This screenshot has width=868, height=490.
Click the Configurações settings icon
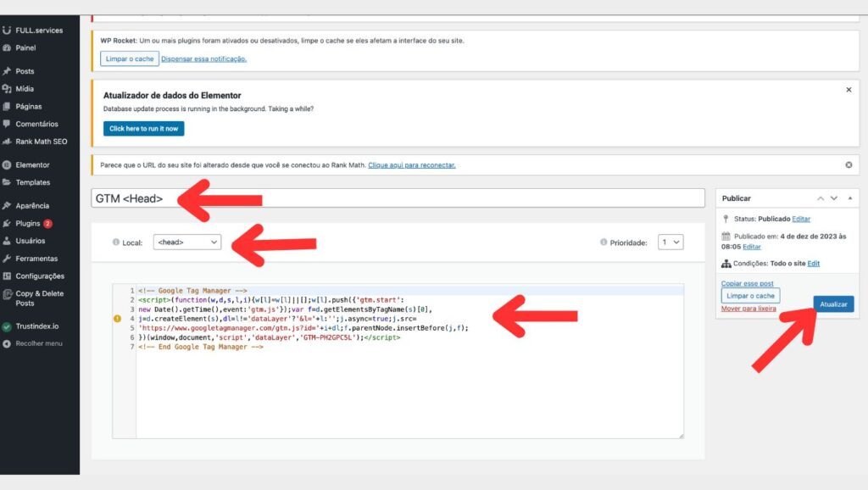coord(7,276)
